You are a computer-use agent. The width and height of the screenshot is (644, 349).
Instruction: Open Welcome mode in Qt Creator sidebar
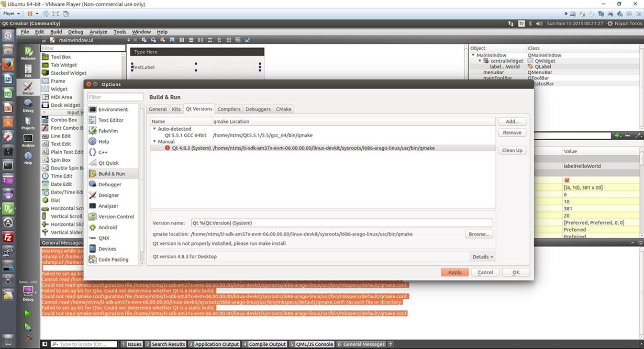pos(28,53)
